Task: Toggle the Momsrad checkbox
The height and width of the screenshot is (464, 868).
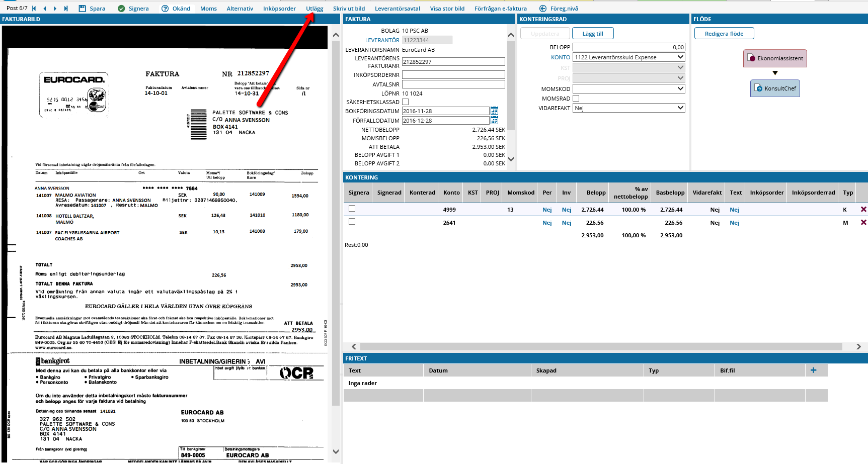Action: (576, 98)
